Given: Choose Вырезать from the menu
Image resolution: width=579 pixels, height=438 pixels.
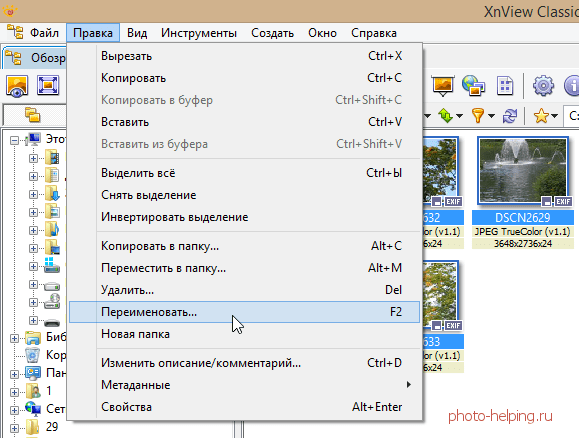Looking at the screenshot, I should 244,56.
